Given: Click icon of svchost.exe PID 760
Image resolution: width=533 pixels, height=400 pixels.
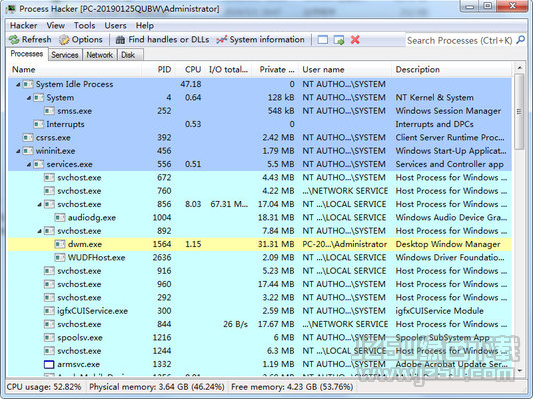Looking at the screenshot, I should 49,191.
